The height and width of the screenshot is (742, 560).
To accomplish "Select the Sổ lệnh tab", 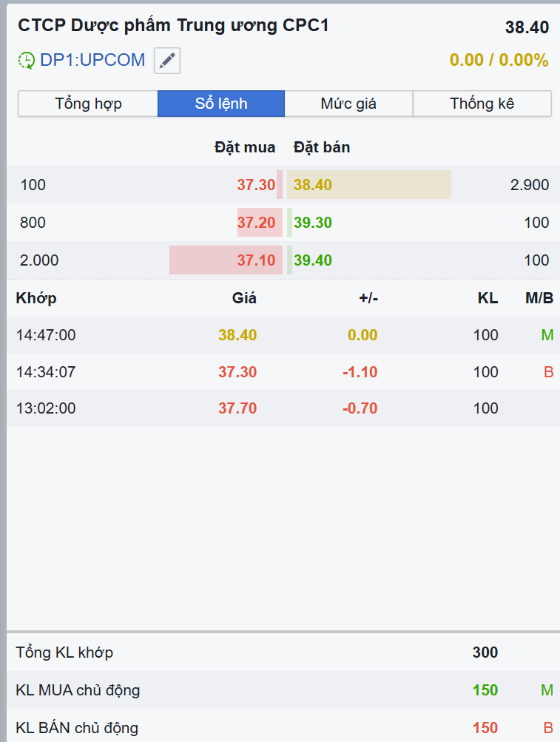I will (221, 104).
